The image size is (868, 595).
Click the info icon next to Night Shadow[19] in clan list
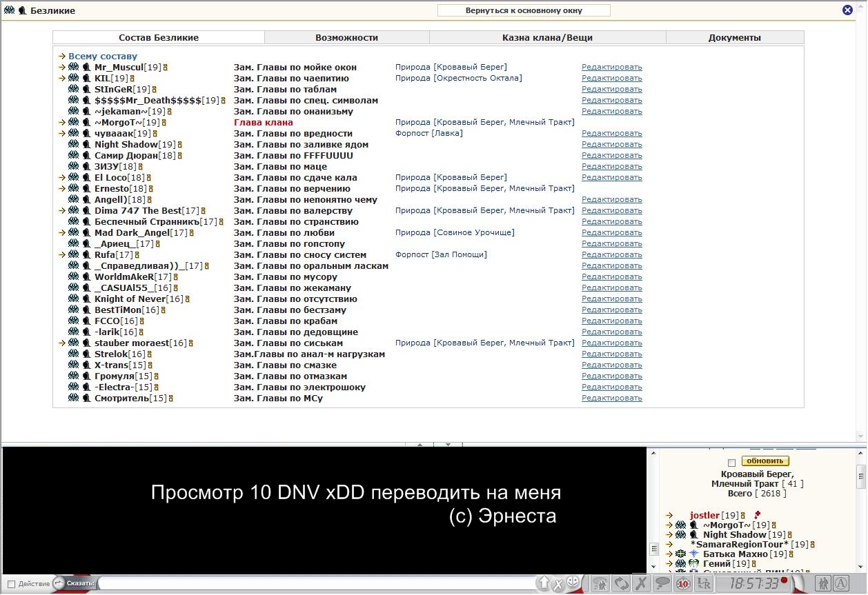coord(180,145)
